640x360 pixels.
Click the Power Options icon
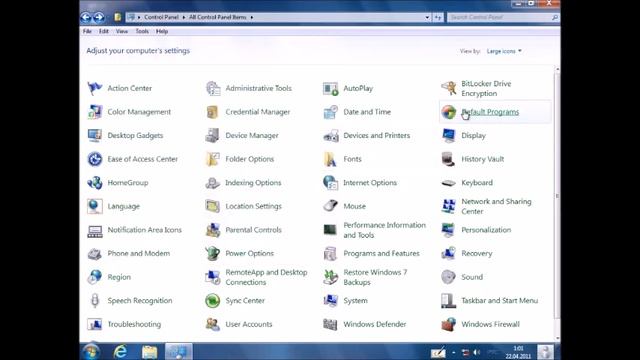(213, 253)
